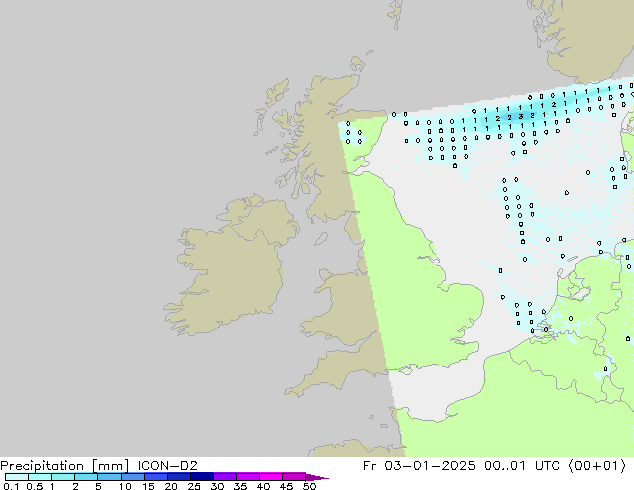Viewport: 634px width, 490px height.
Task: Click the '25' legend label
Action: pyautogui.click(x=194, y=486)
